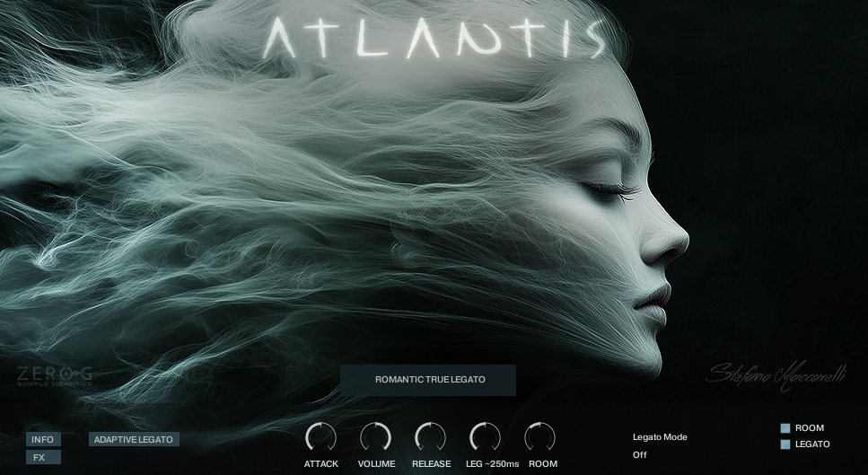Click the Volume knob
Screen dimensions: 868x475
tap(375, 437)
